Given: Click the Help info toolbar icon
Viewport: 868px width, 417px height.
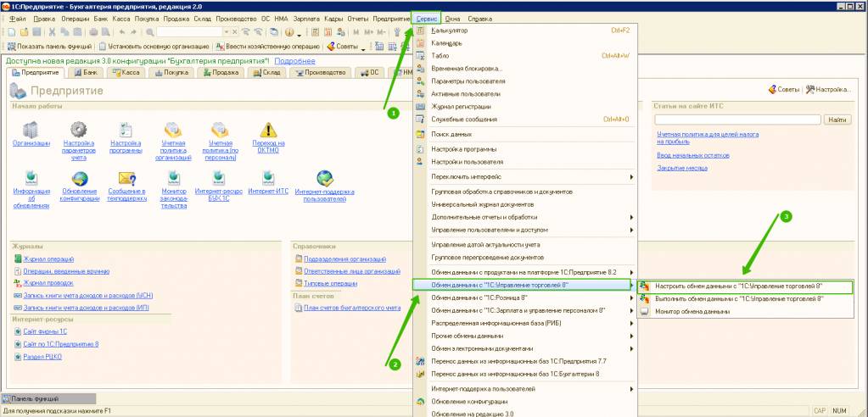Looking at the screenshot, I should pos(289,32).
